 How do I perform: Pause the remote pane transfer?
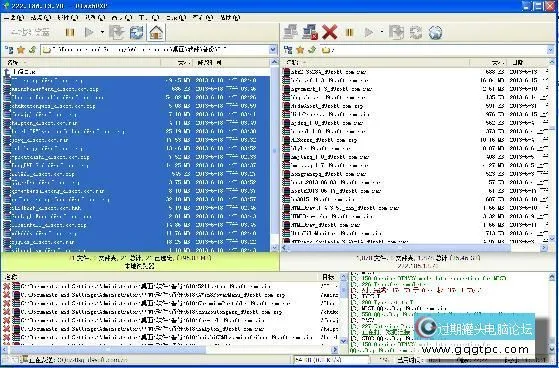(349, 33)
